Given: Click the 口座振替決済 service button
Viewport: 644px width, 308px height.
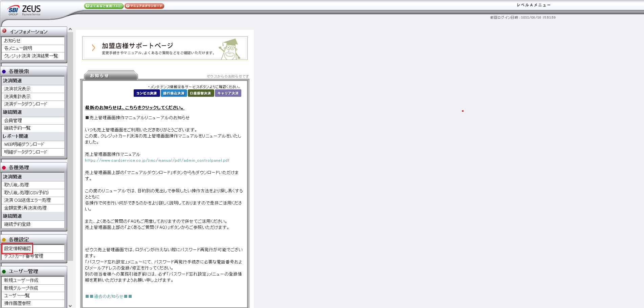Looking at the screenshot, I should click(201, 93).
